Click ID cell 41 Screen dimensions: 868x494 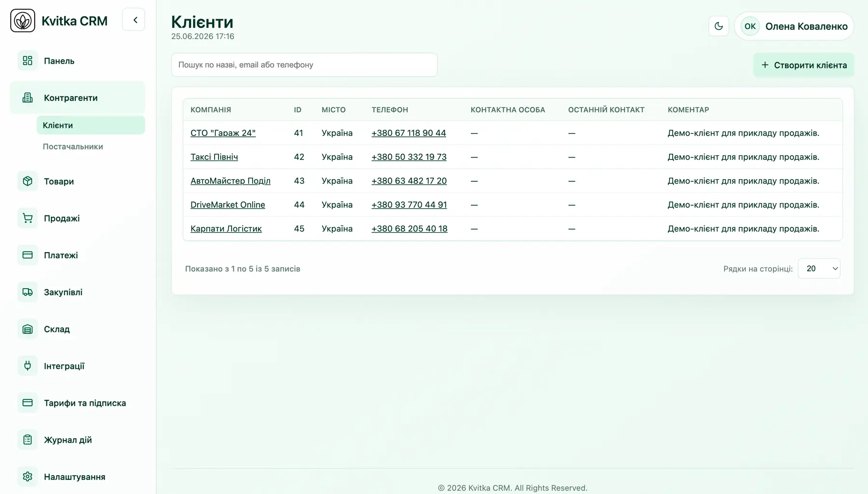(x=298, y=133)
